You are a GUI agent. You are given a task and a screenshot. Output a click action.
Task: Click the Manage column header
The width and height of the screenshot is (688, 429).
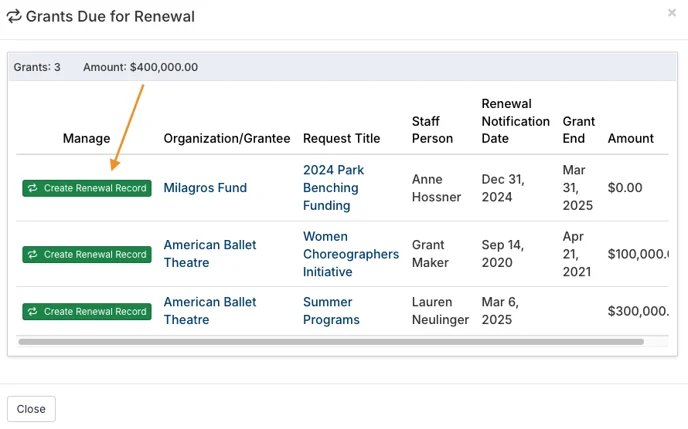tap(86, 139)
